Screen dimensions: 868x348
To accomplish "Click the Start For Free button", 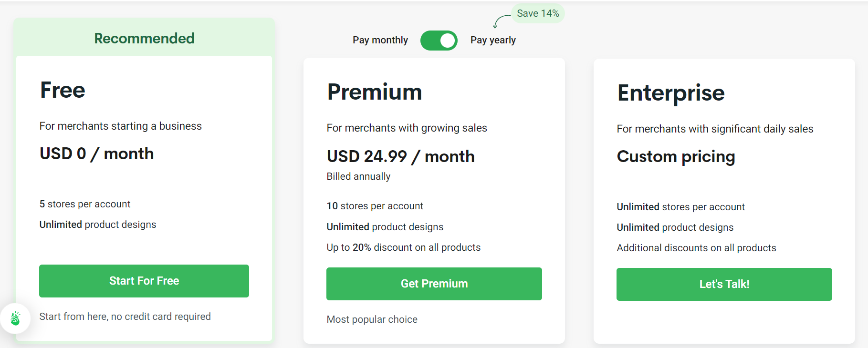I will click(x=144, y=281).
